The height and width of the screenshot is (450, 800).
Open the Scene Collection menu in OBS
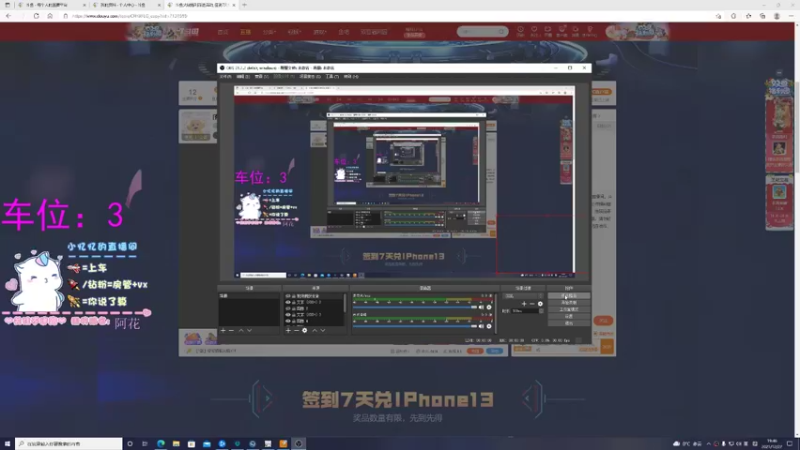pyautogui.click(x=310, y=77)
